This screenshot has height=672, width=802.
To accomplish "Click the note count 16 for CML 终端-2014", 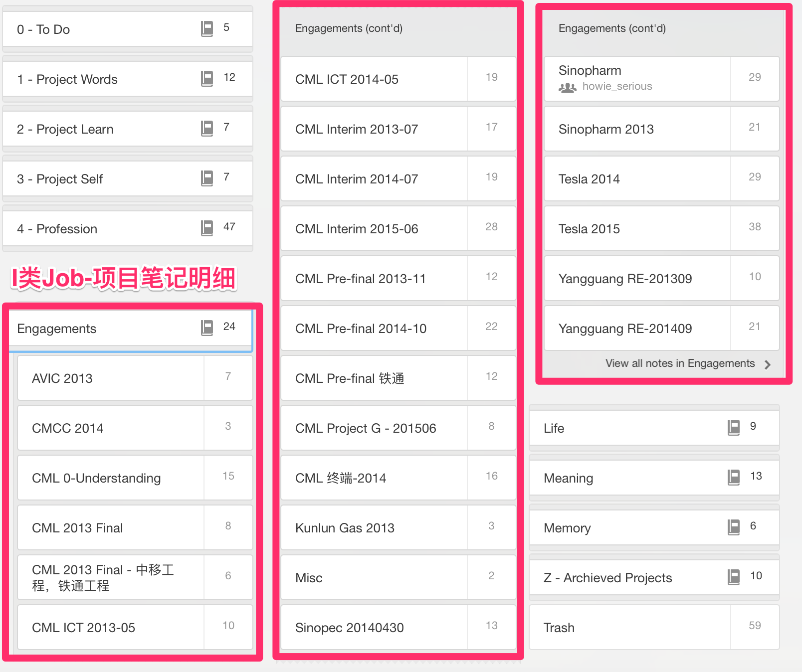I will 491,476.
